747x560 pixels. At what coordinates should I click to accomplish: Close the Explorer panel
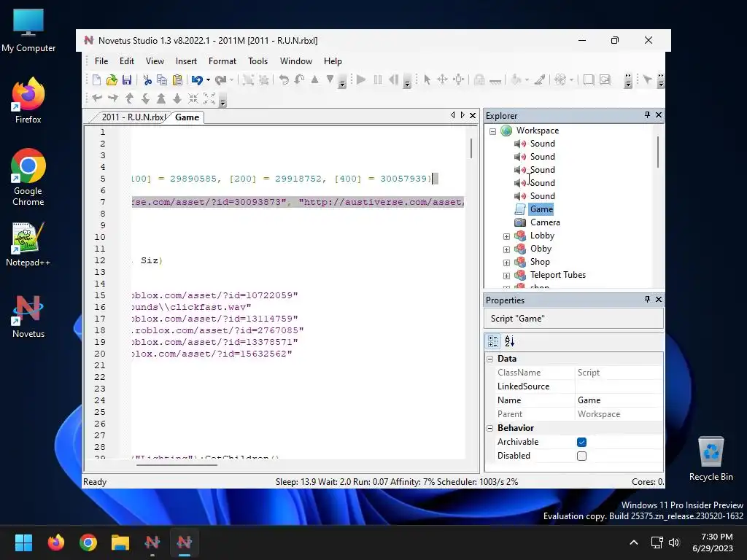pos(659,114)
